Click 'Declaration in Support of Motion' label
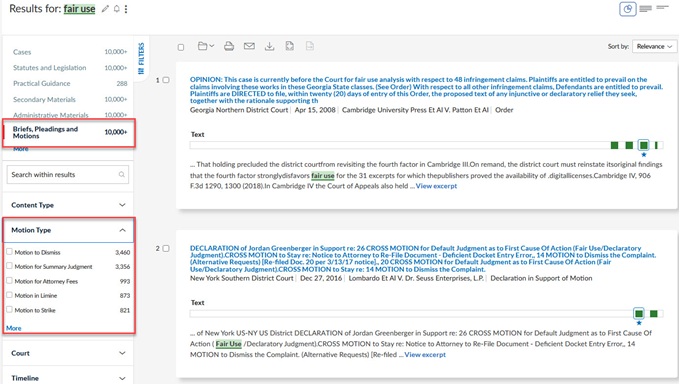The height and width of the screenshot is (385, 680). (x=541, y=278)
